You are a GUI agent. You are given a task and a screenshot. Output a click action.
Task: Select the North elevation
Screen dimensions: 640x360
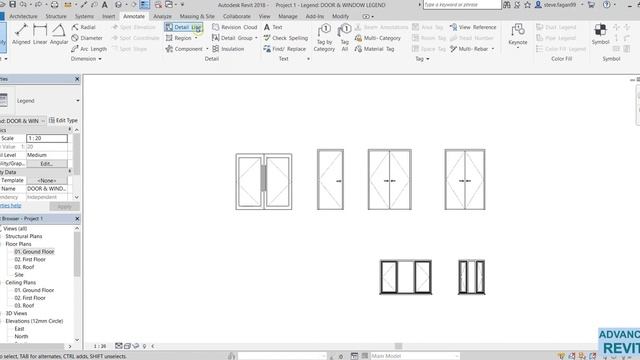point(21,337)
